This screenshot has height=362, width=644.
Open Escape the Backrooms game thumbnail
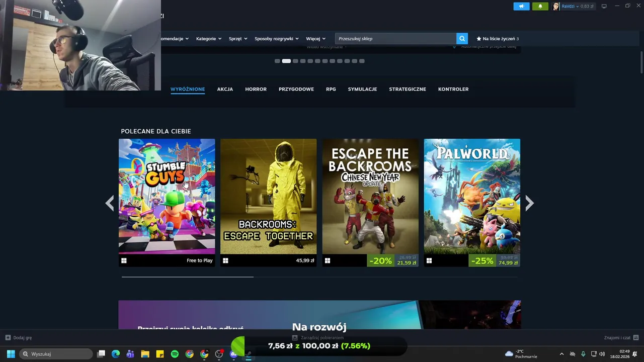(370, 197)
